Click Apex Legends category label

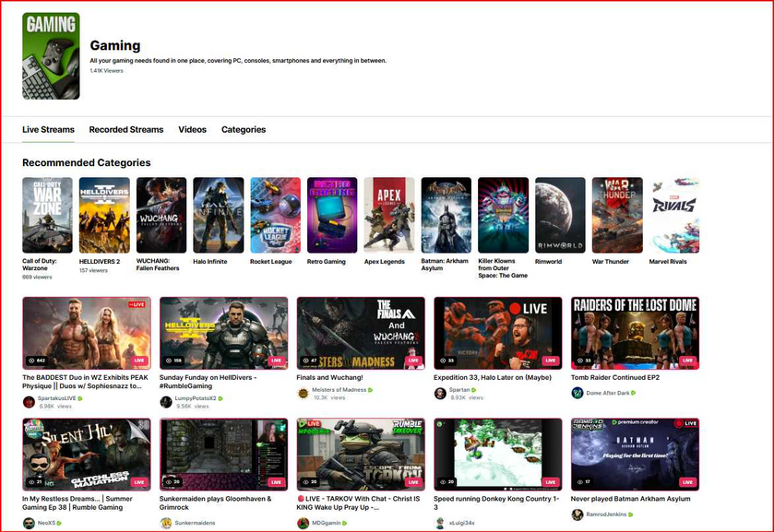385,262
